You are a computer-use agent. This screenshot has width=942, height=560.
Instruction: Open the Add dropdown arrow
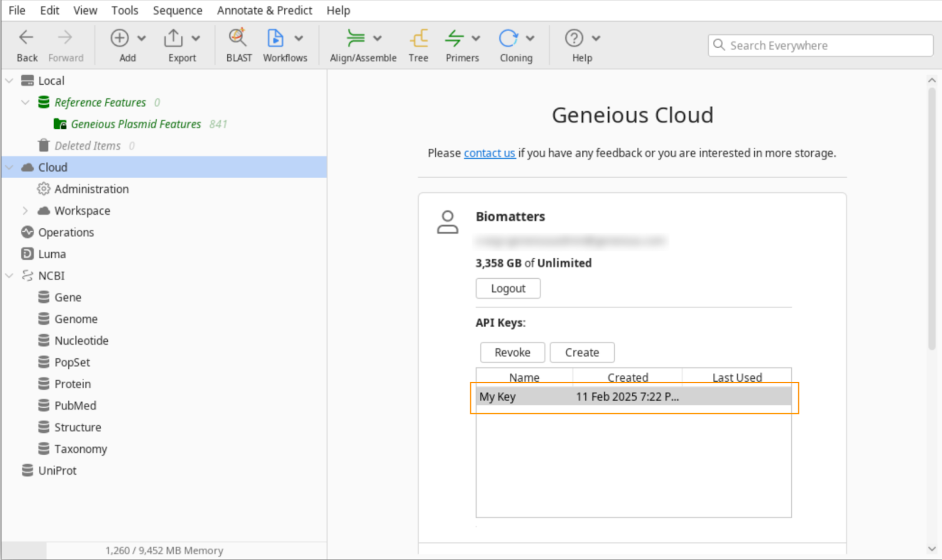[x=141, y=39]
